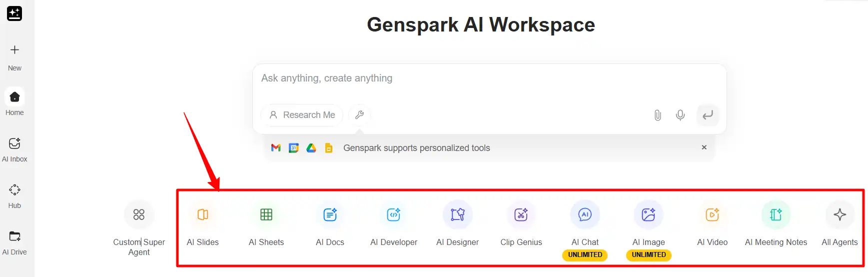Dismiss the personalized tools banner
This screenshot has height=277, width=868.
point(704,147)
